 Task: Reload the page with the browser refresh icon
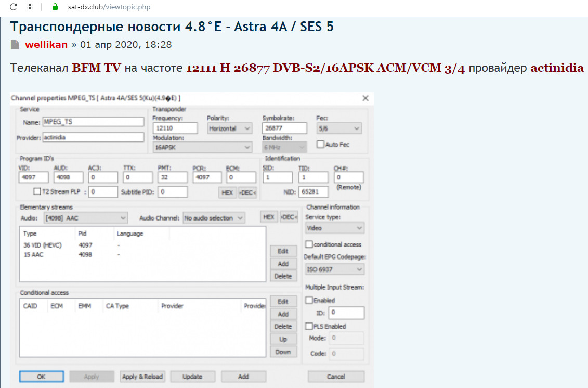(x=13, y=7)
